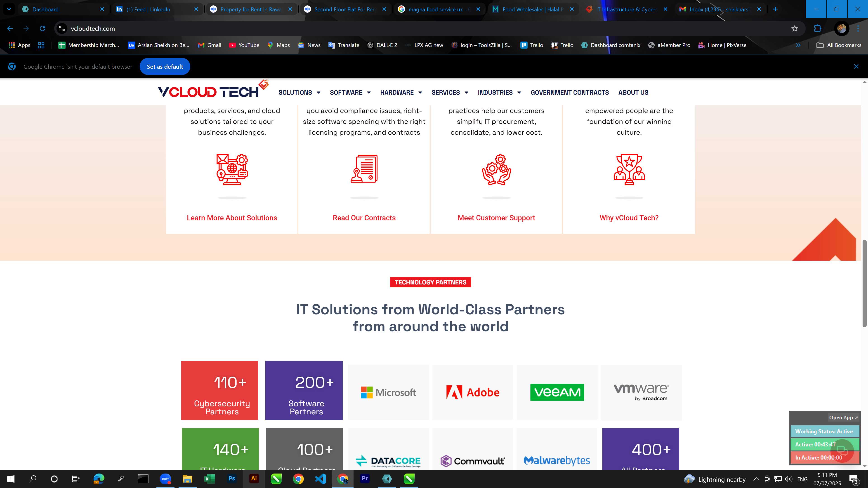This screenshot has width=868, height=488.
Task: Dismiss the default browser notification bar
Action: [x=856, y=67]
